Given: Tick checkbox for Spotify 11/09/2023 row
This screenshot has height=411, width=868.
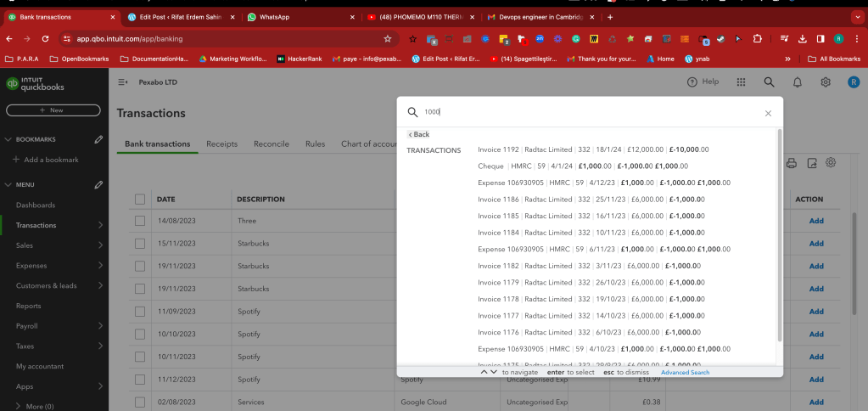Looking at the screenshot, I should (x=139, y=312).
